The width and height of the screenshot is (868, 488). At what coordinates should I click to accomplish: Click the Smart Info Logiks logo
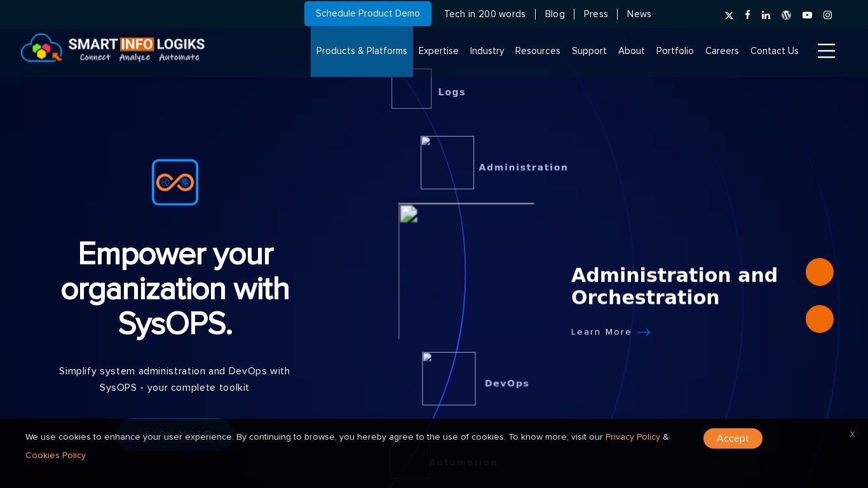click(112, 48)
